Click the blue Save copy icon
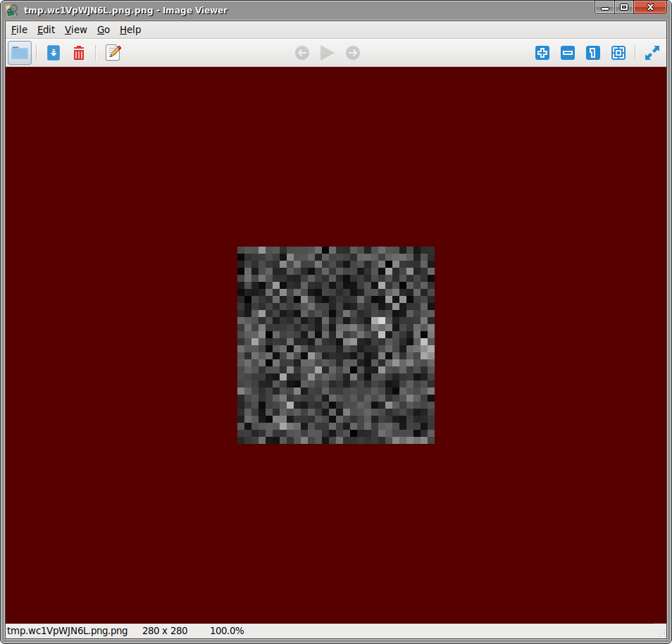Image resolution: width=672 pixels, height=644 pixels. pyautogui.click(x=54, y=53)
